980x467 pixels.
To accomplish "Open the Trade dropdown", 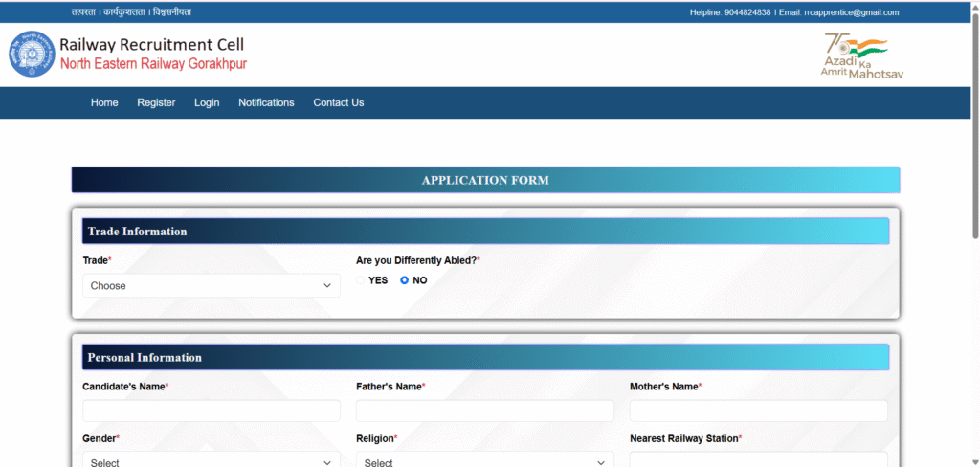I will tap(211, 285).
